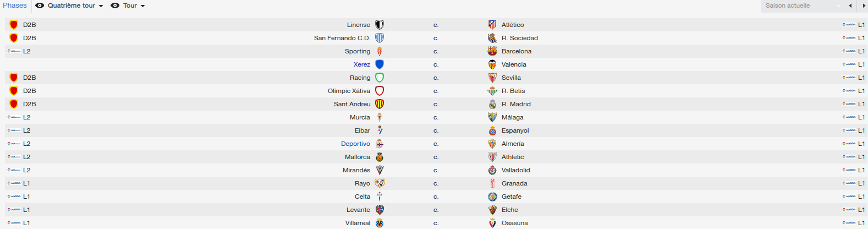Click the Barcelona club crest icon
The height and width of the screenshot is (229, 868).
click(x=492, y=51)
